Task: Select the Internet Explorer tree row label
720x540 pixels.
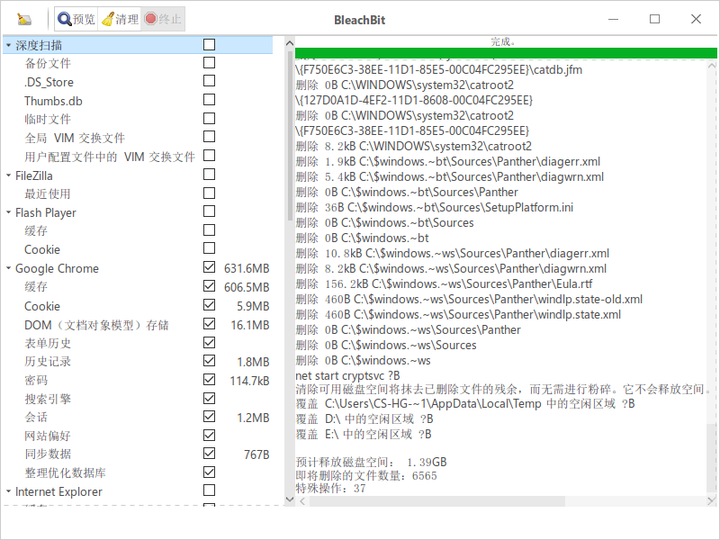Action: (59, 491)
